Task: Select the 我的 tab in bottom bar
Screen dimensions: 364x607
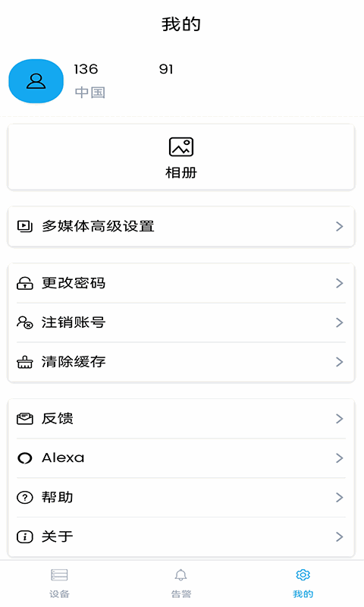Action: click(303, 583)
